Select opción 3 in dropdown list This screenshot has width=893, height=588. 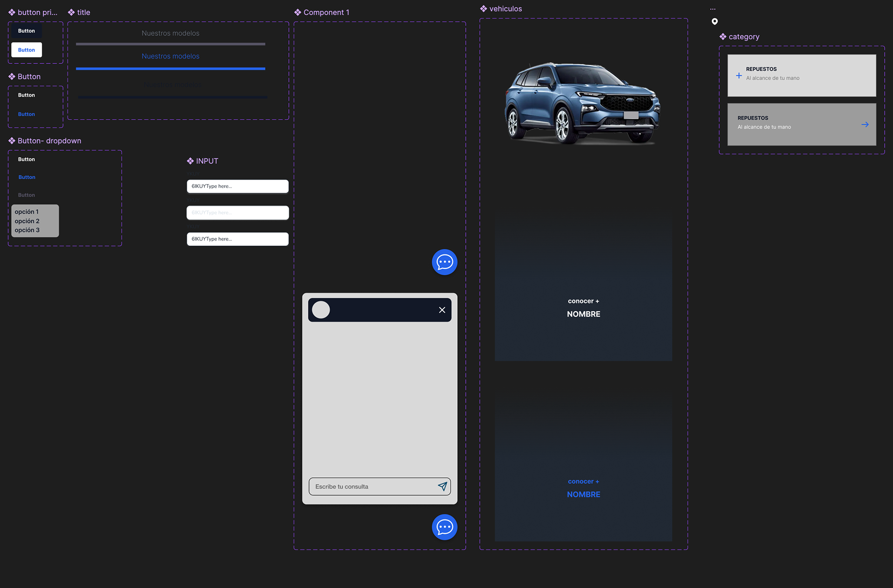pos(27,230)
